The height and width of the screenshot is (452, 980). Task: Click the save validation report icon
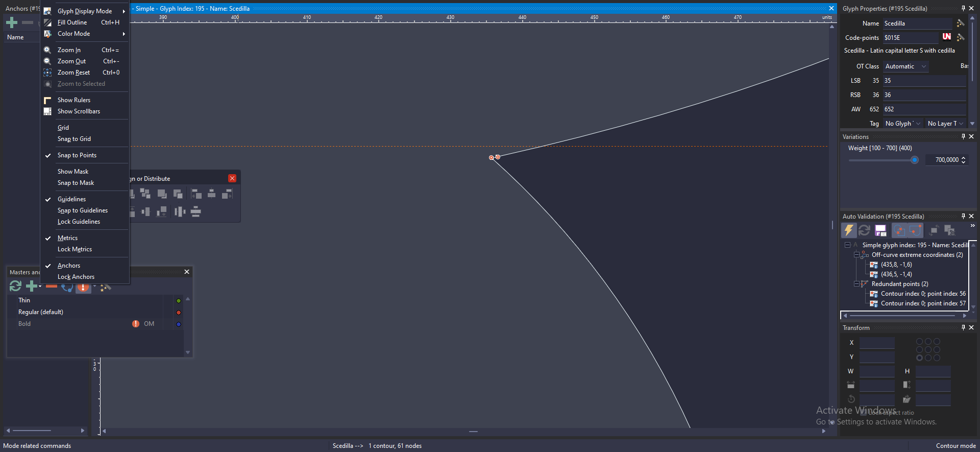tap(880, 230)
